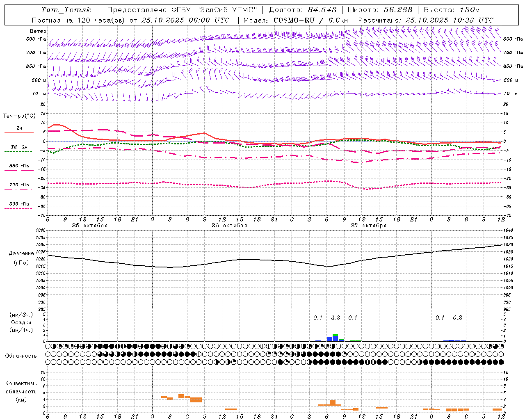Click the "Давление" pressure panel label
525x420 pixels.
21,253
